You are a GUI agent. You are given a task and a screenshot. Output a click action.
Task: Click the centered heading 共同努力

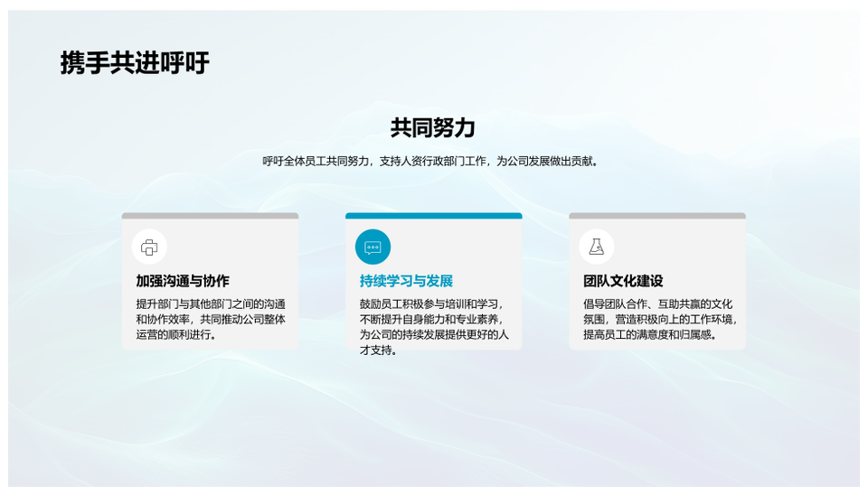tap(433, 127)
